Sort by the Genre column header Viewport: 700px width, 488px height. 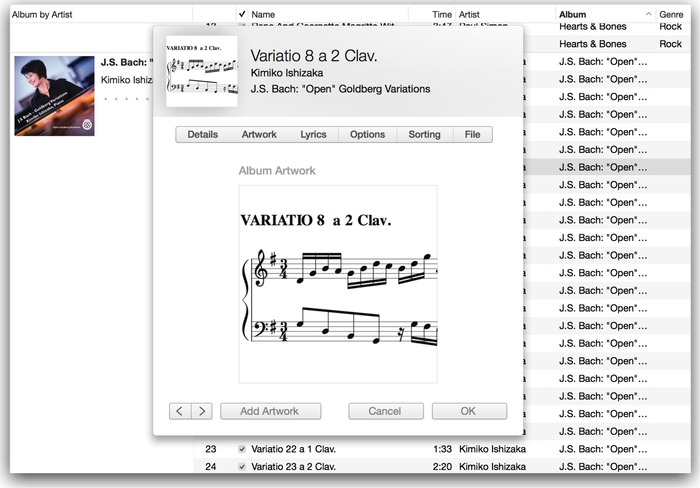pos(671,15)
